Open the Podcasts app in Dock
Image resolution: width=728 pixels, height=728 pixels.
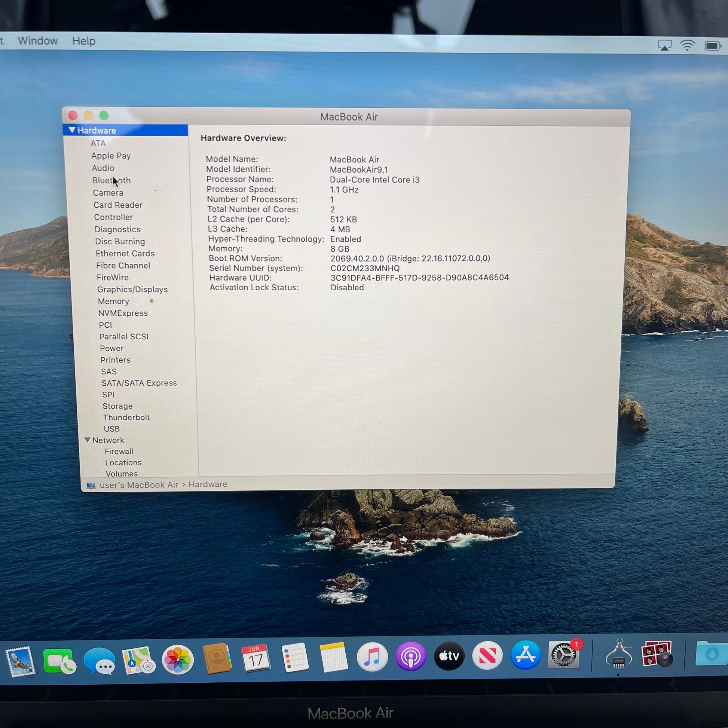pos(411,657)
